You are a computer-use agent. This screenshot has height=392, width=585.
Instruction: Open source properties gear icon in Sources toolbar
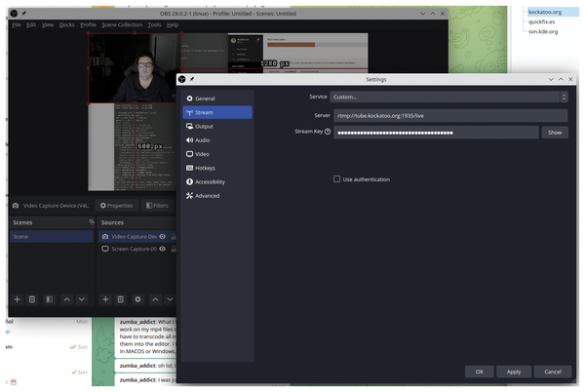(x=137, y=299)
